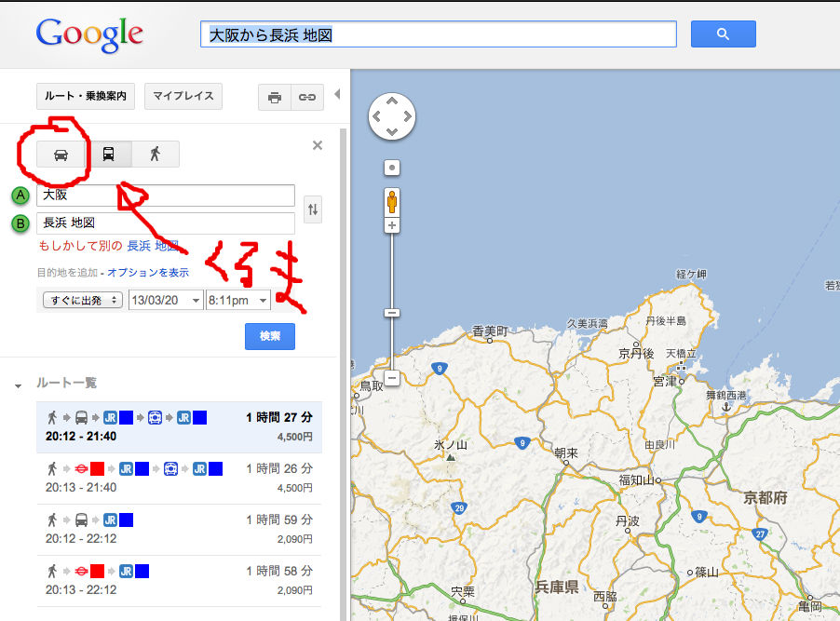Click the 大阪 start field
The image size is (840, 621).
[166, 196]
